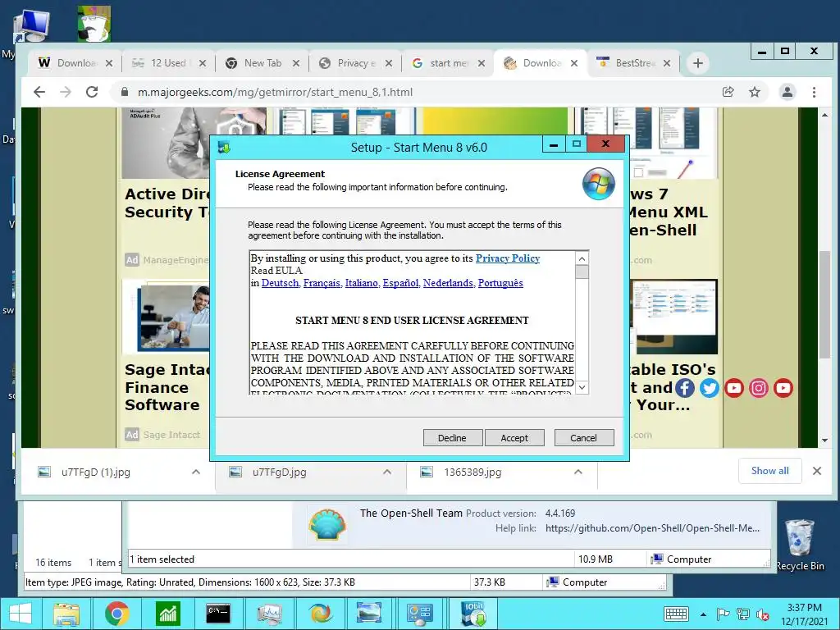Image resolution: width=840 pixels, height=630 pixels.
Task: Close the BestStream tab
Action: click(x=667, y=63)
